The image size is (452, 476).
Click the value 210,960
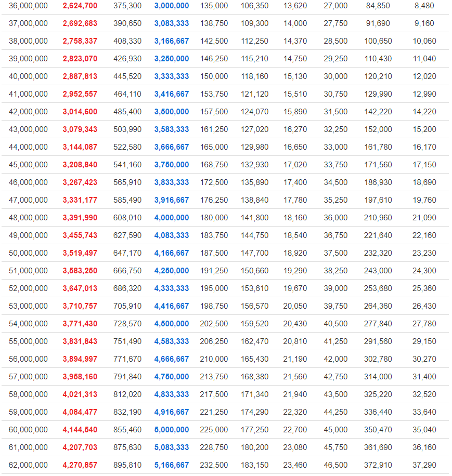(378, 218)
